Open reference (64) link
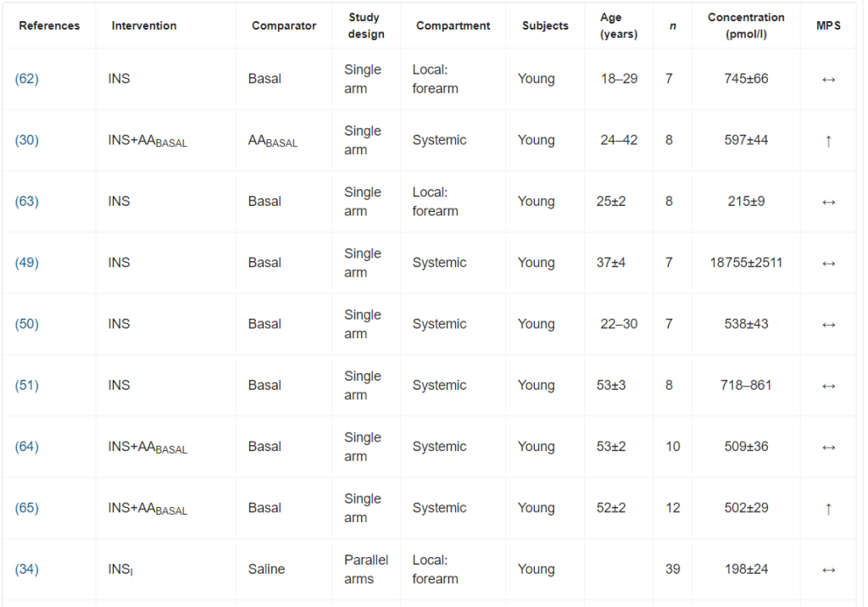Image resolution: width=868 pixels, height=607 pixels. pyautogui.click(x=27, y=447)
